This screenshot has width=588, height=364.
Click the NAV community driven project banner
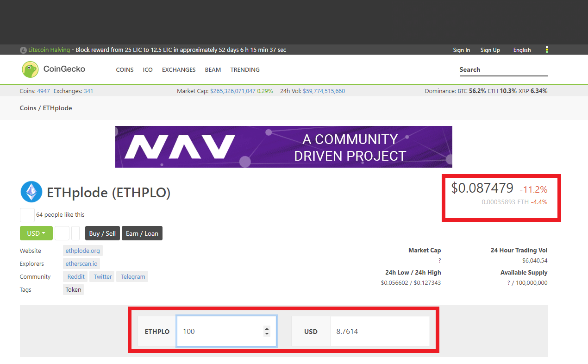pos(284,147)
